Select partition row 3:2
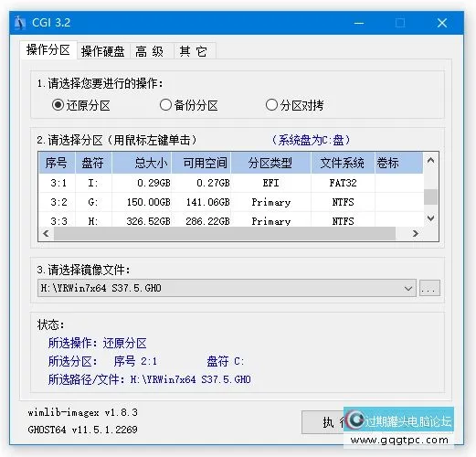 coord(231,202)
